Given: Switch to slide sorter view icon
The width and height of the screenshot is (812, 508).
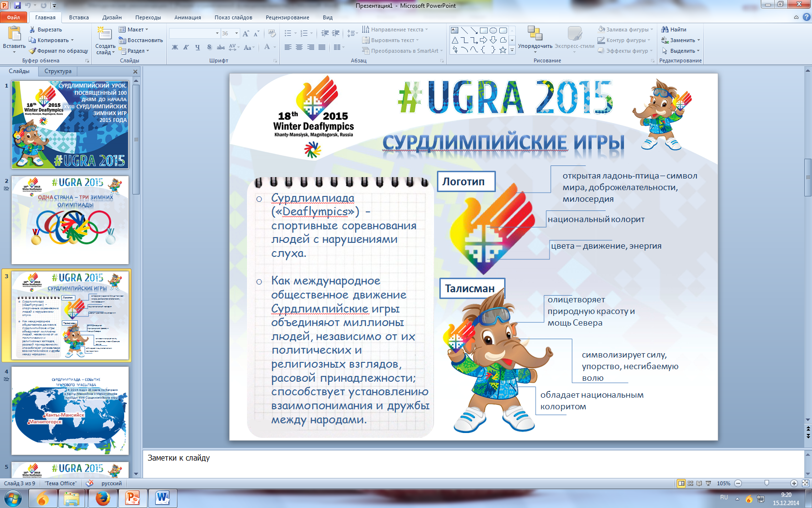Looking at the screenshot, I should point(691,483).
